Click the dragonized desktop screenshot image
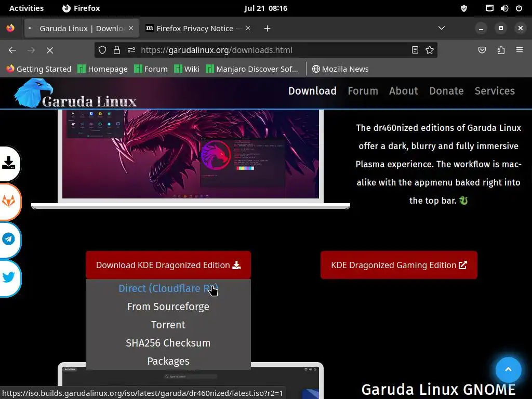 click(x=190, y=154)
